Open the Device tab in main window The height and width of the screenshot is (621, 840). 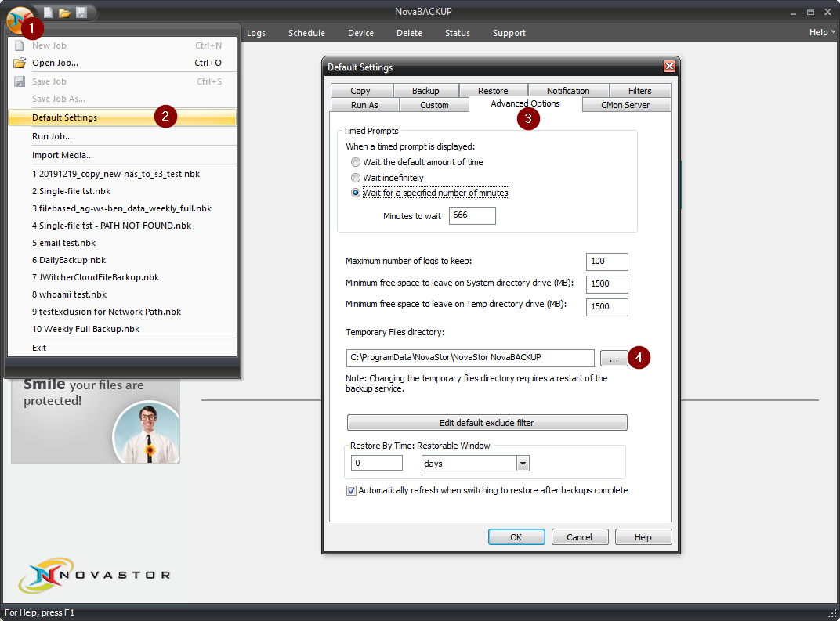coord(360,33)
